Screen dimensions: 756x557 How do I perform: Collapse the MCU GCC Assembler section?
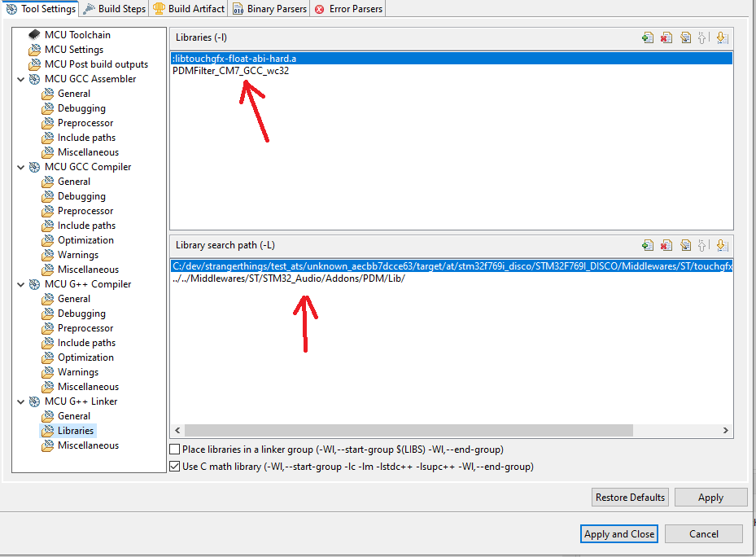[x=20, y=78]
